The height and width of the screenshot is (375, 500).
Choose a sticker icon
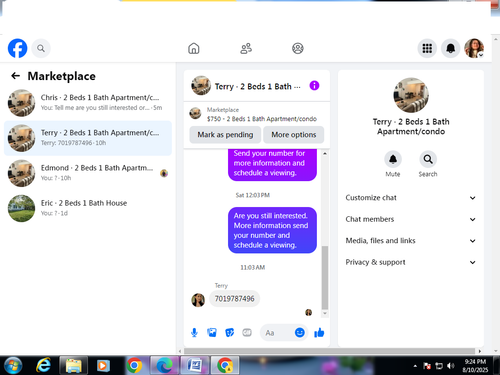click(x=229, y=332)
